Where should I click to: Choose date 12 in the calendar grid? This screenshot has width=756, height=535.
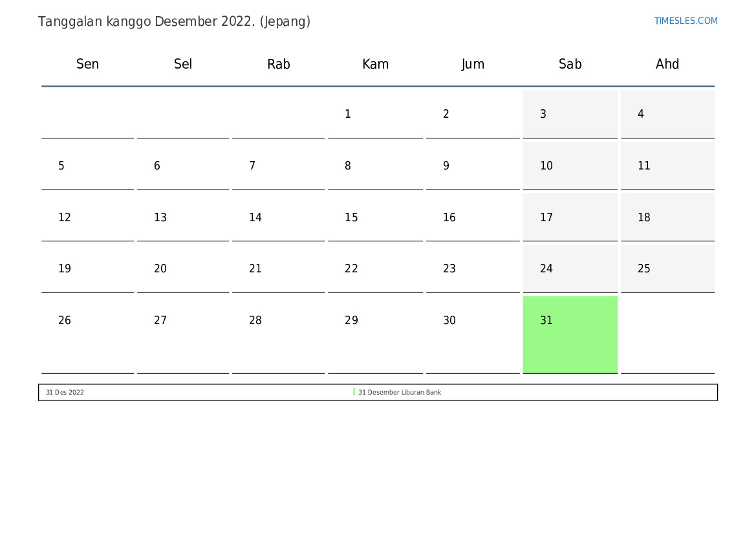65,217
